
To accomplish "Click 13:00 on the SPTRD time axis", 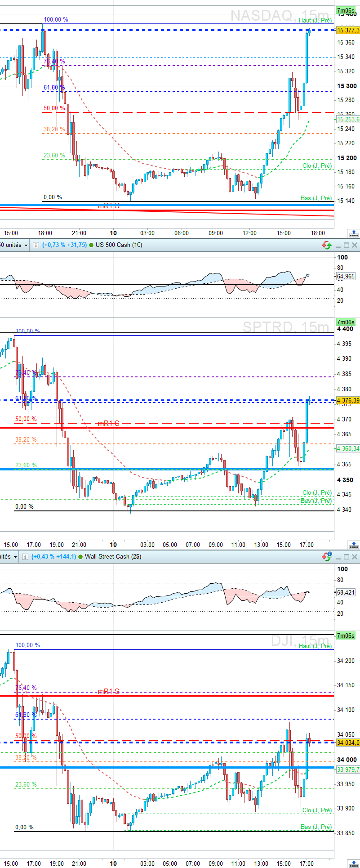I will [261, 545].
